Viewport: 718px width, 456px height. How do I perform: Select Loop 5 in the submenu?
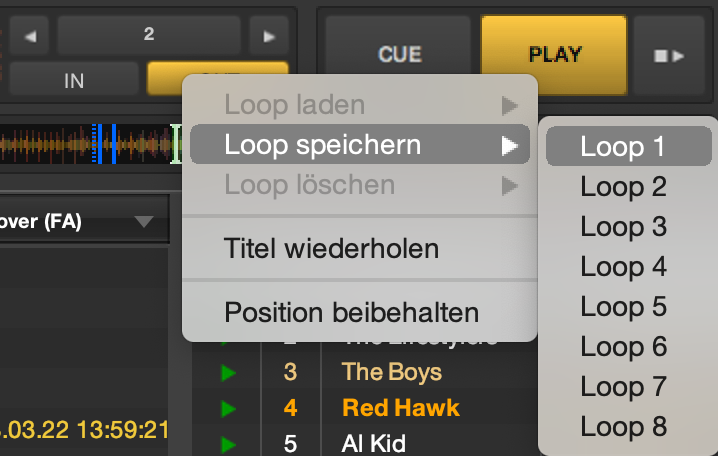[x=624, y=307]
